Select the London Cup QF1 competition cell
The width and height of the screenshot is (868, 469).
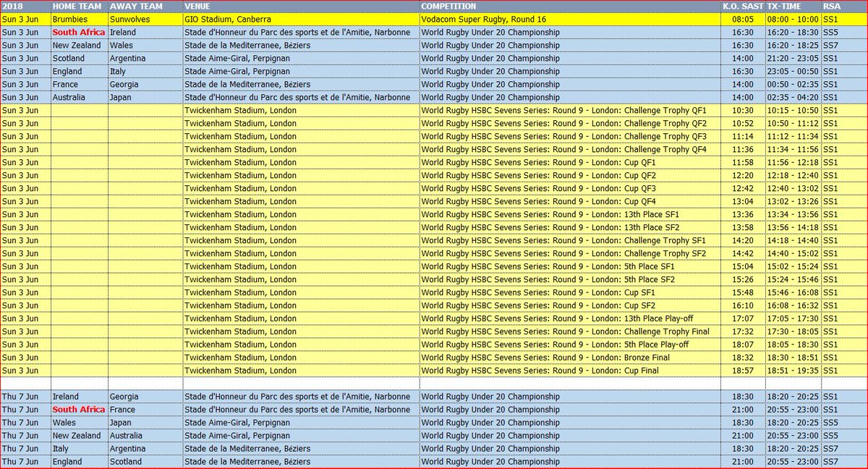[x=570, y=163]
